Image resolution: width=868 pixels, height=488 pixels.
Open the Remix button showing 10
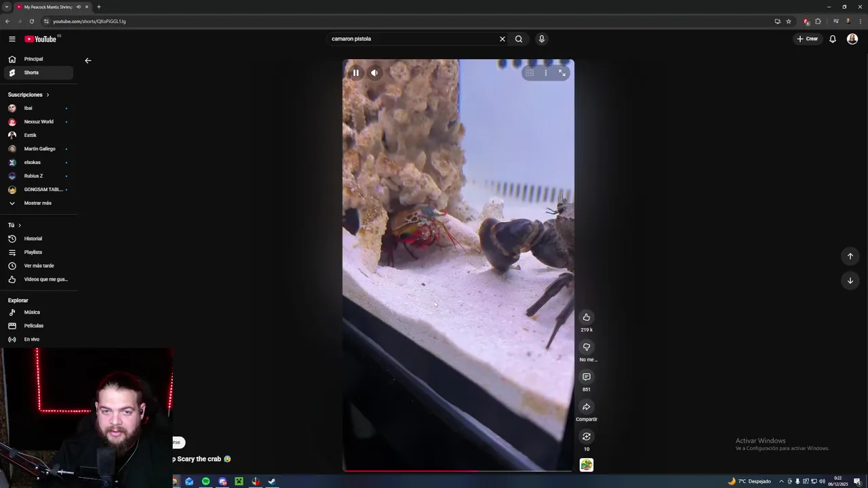pyautogui.click(x=587, y=436)
